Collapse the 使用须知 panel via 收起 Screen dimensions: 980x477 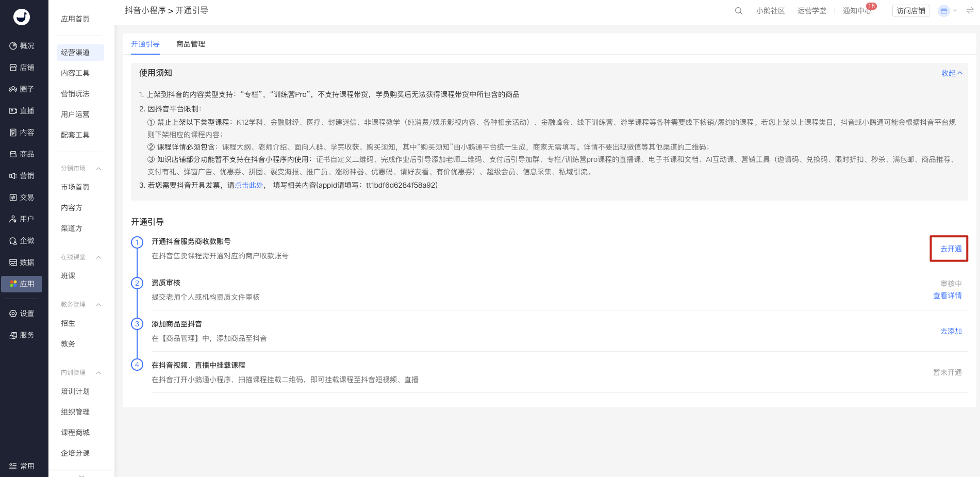pyautogui.click(x=952, y=73)
